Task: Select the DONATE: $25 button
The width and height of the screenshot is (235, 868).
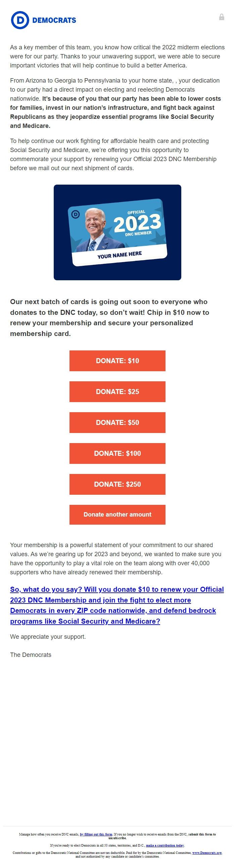Action: tap(117, 392)
